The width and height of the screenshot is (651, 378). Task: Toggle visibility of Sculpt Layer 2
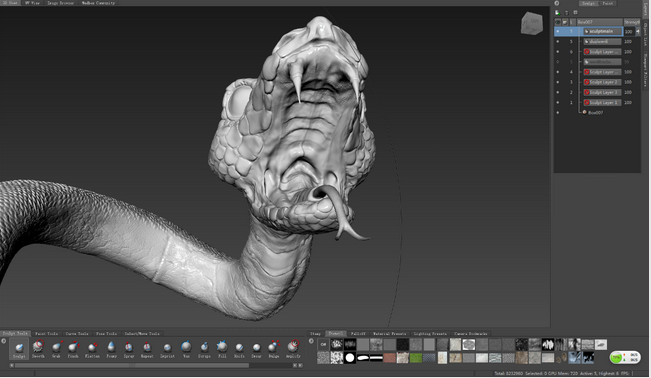(x=558, y=82)
